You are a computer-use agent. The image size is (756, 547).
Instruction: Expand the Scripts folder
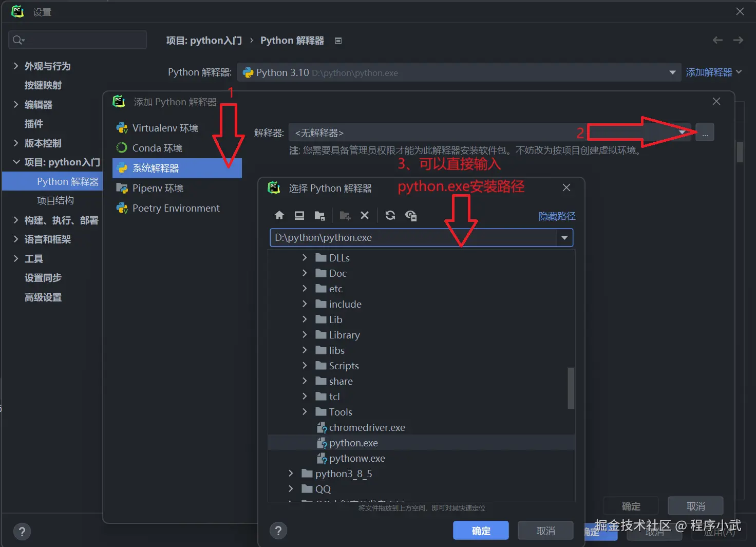(x=305, y=365)
